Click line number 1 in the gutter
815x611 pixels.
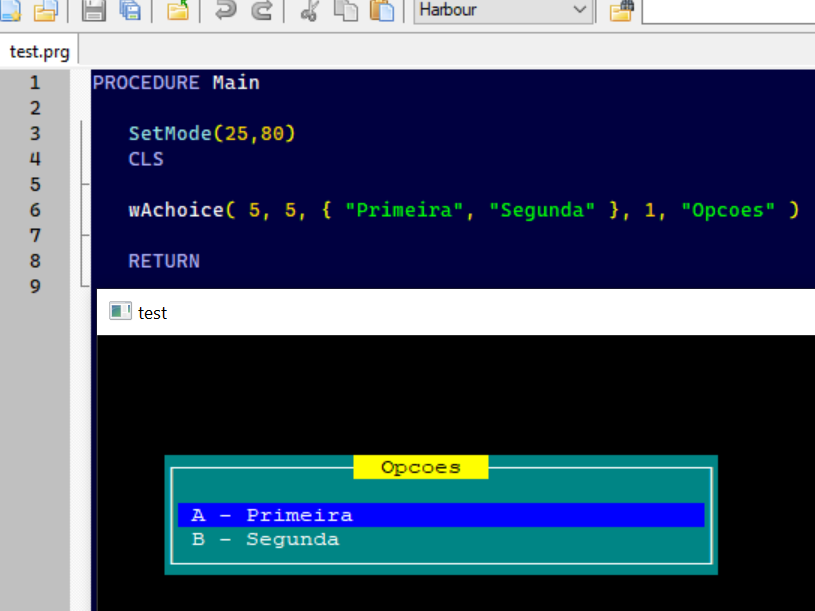coord(35,83)
